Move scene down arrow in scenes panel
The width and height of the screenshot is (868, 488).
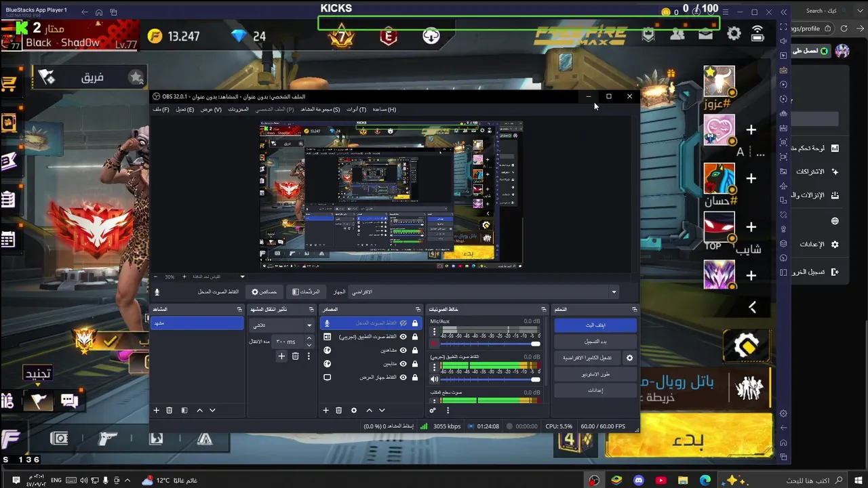pyautogui.click(x=212, y=410)
